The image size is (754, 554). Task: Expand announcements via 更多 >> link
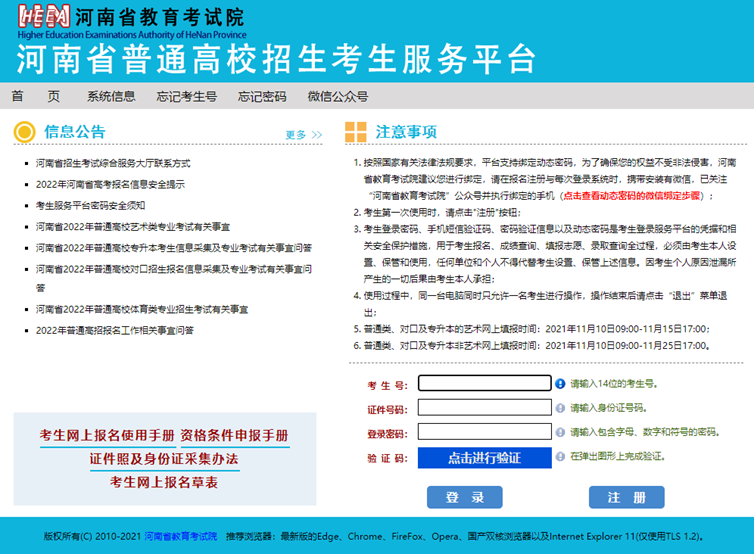pyautogui.click(x=303, y=135)
